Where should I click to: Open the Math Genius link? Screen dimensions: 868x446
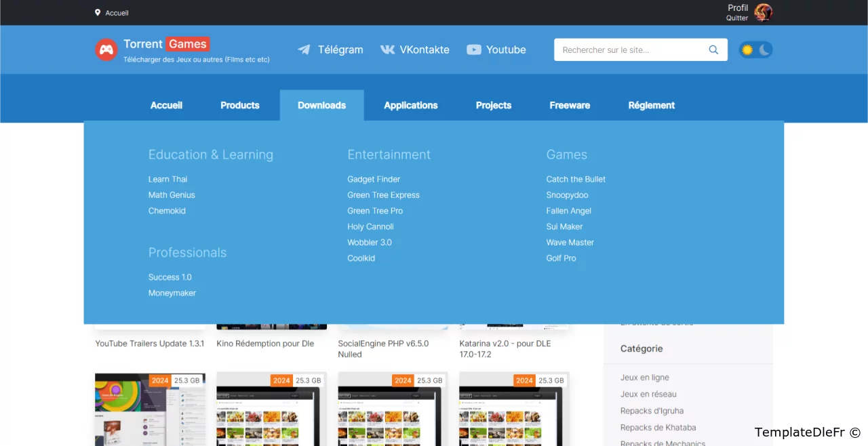click(x=172, y=195)
